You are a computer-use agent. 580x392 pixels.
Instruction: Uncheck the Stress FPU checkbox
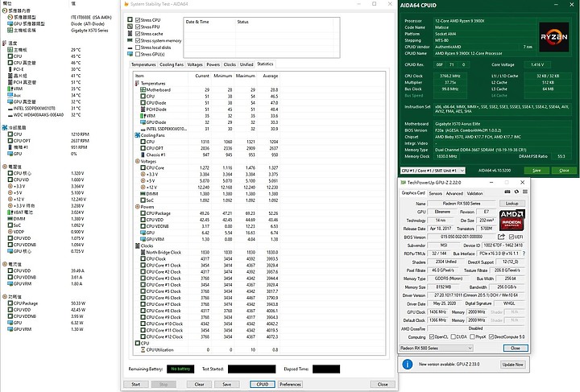pos(138,27)
